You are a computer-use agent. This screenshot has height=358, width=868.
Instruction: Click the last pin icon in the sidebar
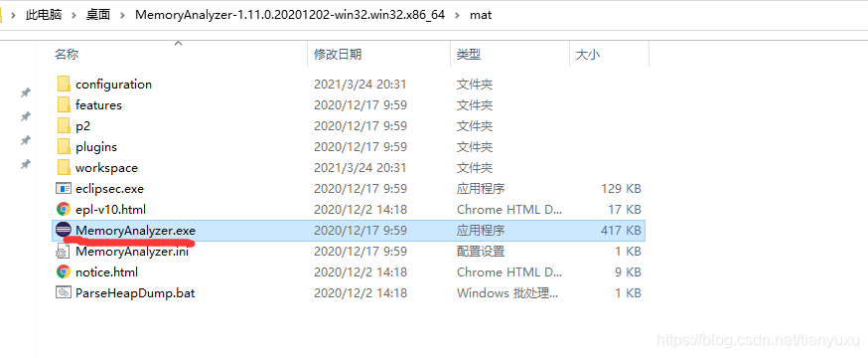tap(26, 164)
